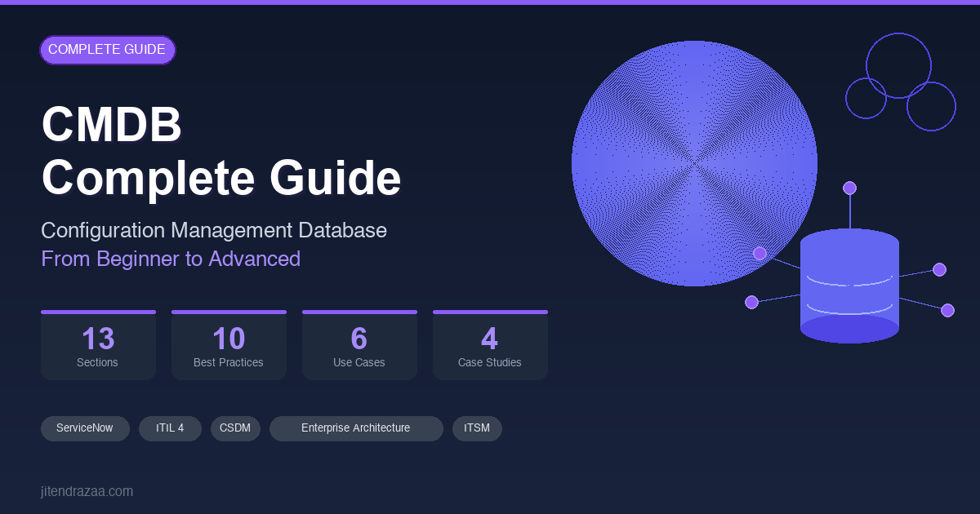Image resolution: width=980 pixels, height=514 pixels.
Task: Click the CMDB Complete Guide title
Action: click(x=220, y=151)
